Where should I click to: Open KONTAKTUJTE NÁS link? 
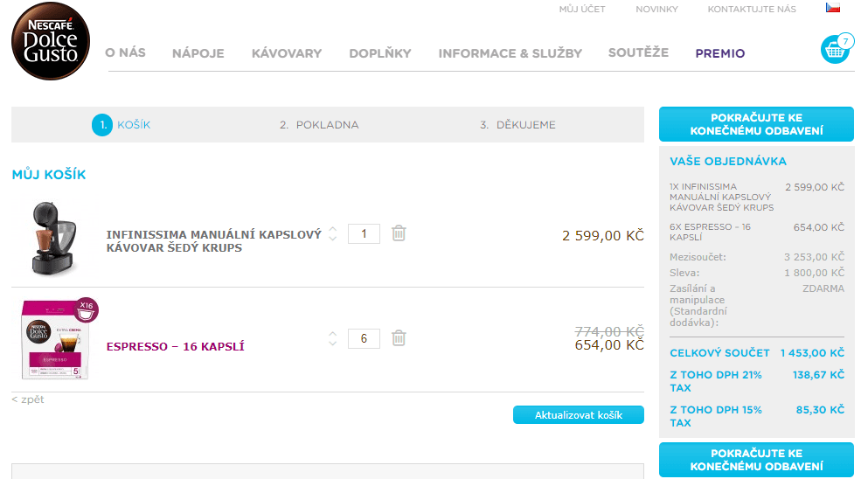[752, 9]
